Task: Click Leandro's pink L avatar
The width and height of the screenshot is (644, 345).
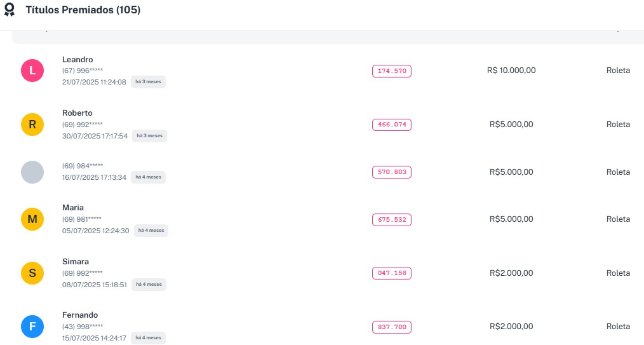Action: click(x=32, y=71)
